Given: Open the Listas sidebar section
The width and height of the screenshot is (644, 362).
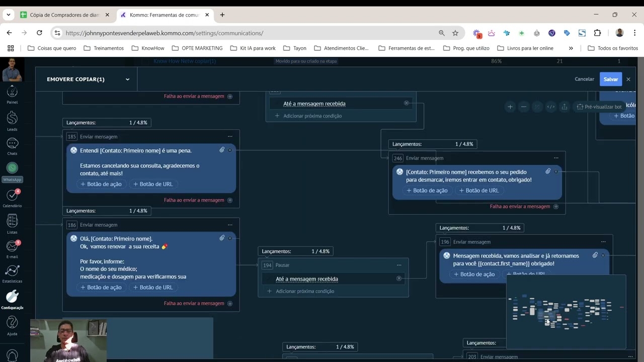Looking at the screenshot, I should [x=12, y=224].
